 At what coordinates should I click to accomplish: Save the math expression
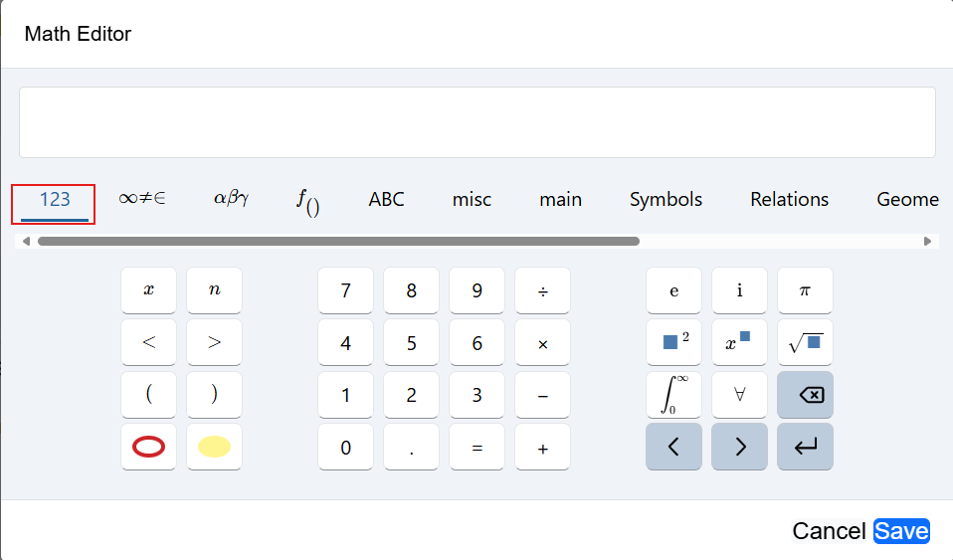click(x=901, y=531)
